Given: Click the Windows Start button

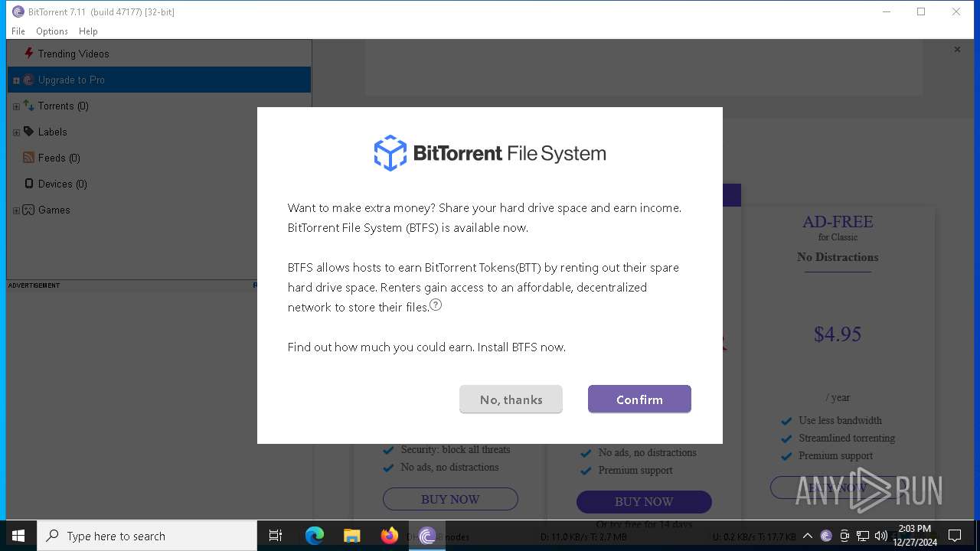Looking at the screenshot, I should [x=18, y=536].
